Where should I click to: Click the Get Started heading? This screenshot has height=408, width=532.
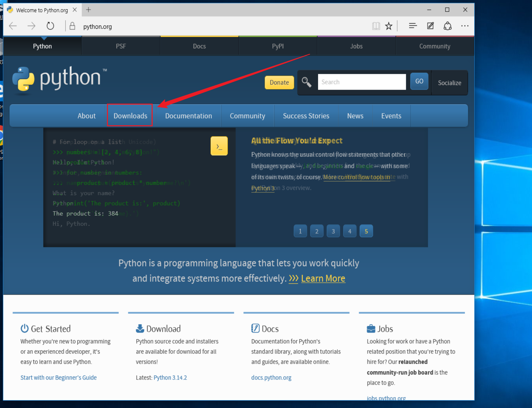[51, 329]
